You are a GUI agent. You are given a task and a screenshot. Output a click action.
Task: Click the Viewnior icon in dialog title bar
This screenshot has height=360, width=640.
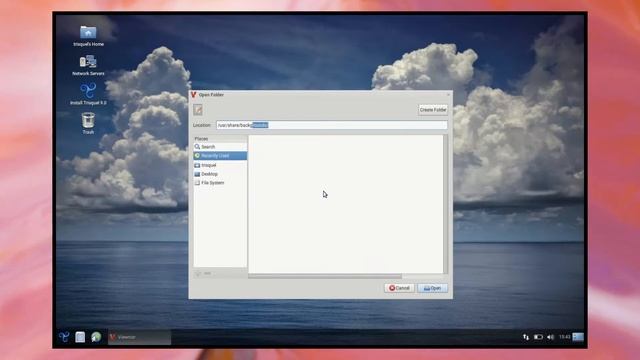tap(193, 95)
